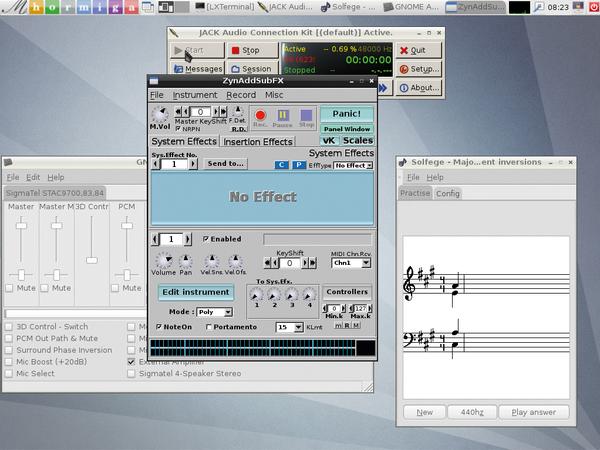Click the 3D Contr slider in mixer

click(92, 261)
